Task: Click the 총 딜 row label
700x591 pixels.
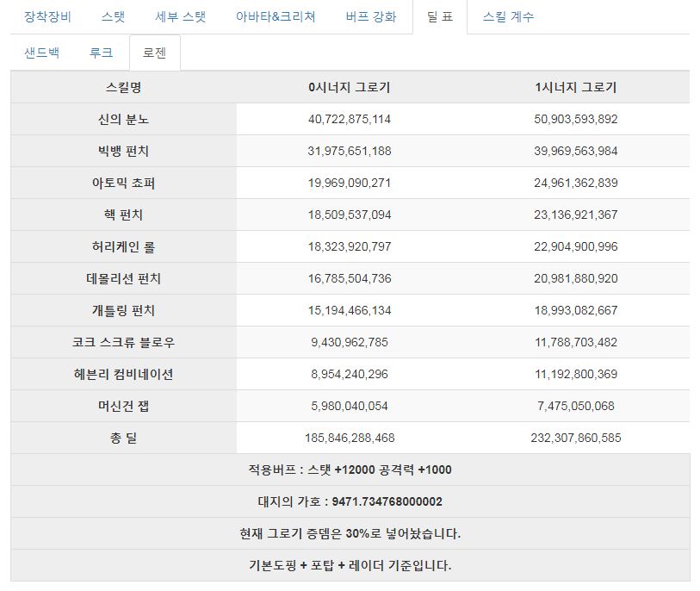Action: (124, 438)
